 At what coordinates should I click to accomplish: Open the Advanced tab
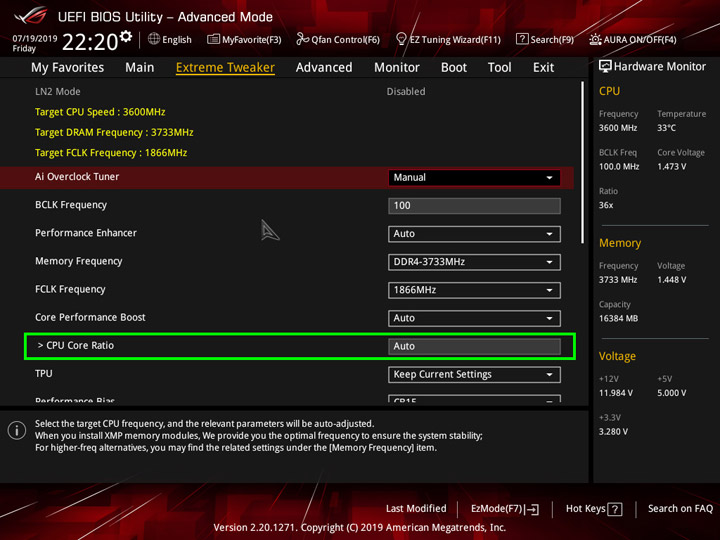[324, 68]
